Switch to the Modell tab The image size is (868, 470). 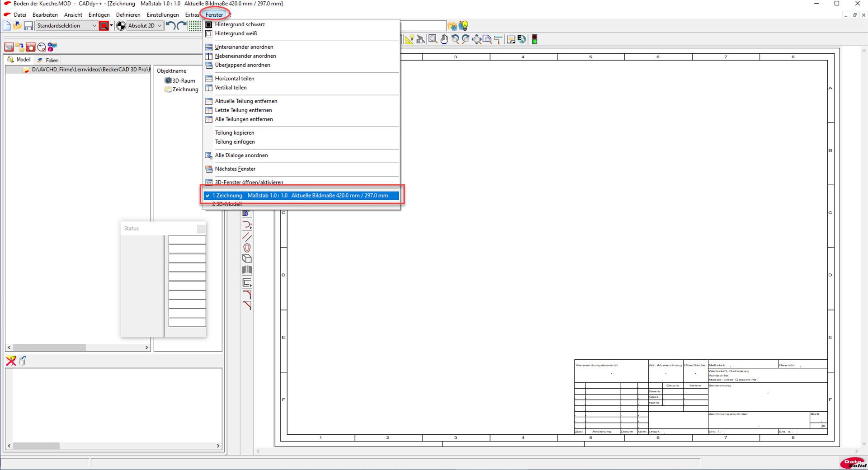pyautogui.click(x=19, y=60)
